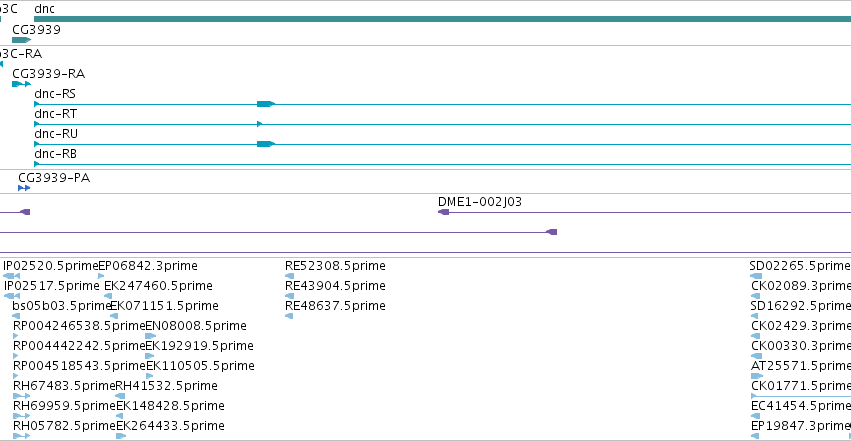Screen dimensions: 851x441
Task: Click the EK192919.5prime EST label
Action: (200, 346)
